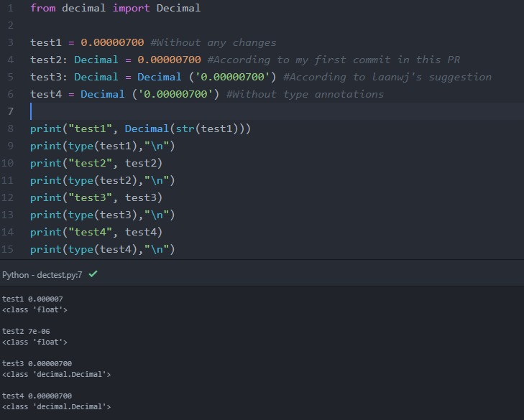Image resolution: width=524 pixels, height=420 pixels.
Task: Click print(type(test1),"\n") on line 9
Action: (103, 146)
